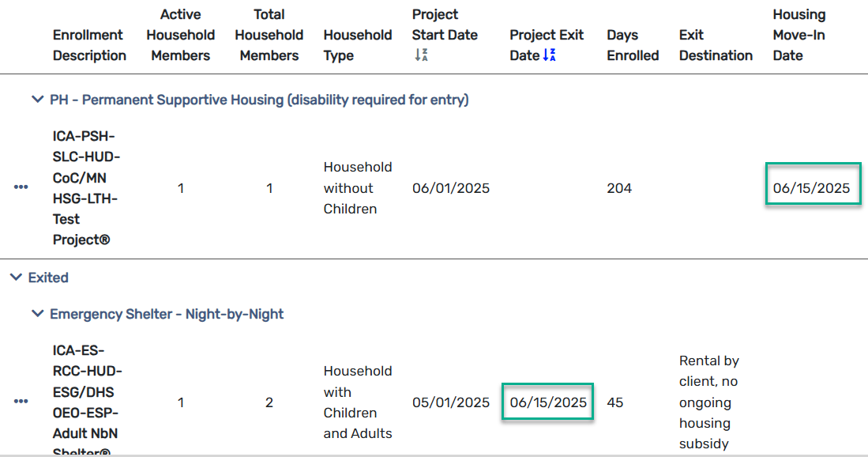Collapse the Emergency Shelter - Night-by-Night group
This screenshot has height=457, width=868.
pyautogui.click(x=37, y=314)
